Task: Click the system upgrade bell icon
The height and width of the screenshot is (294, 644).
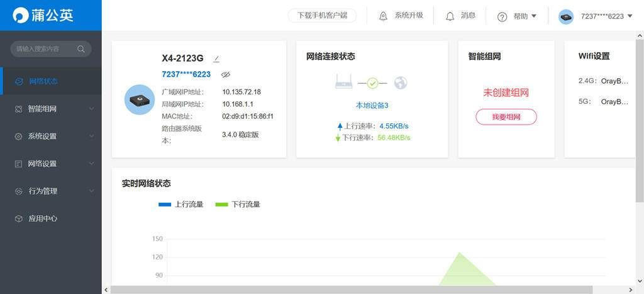Action: click(x=383, y=16)
